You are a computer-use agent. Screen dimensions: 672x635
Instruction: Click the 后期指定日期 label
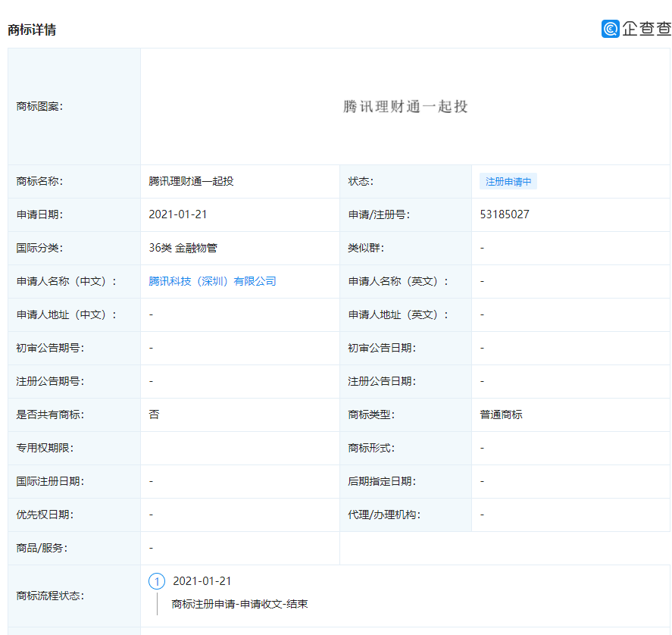pos(382,481)
